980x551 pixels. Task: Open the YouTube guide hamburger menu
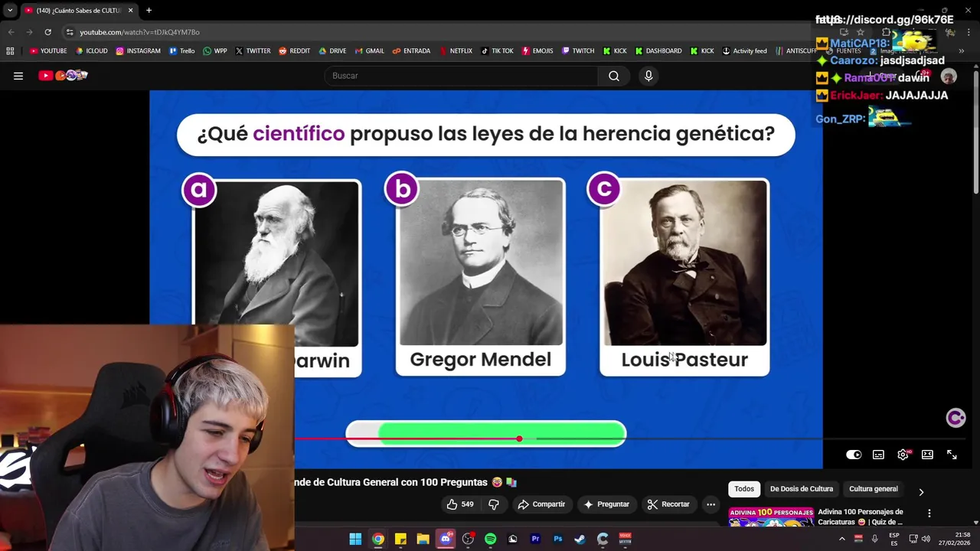pos(18,76)
